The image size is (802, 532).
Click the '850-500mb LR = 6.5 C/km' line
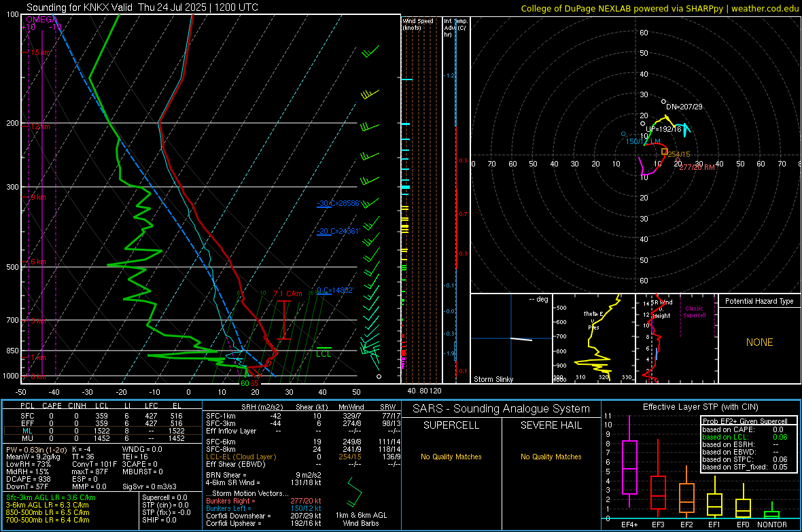[48, 512]
